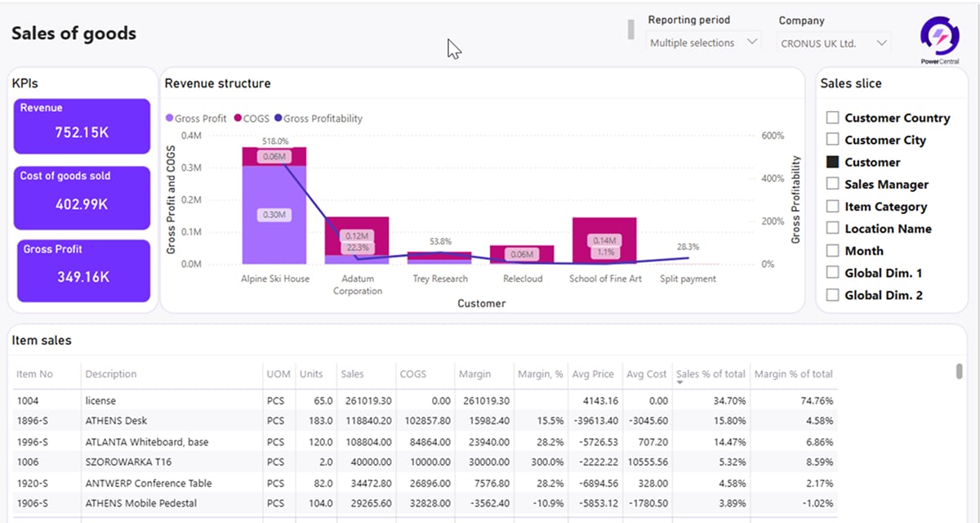The width and height of the screenshot is (980, 523).
Task: Click the Split payment axis label
Action: pos(688,279)
